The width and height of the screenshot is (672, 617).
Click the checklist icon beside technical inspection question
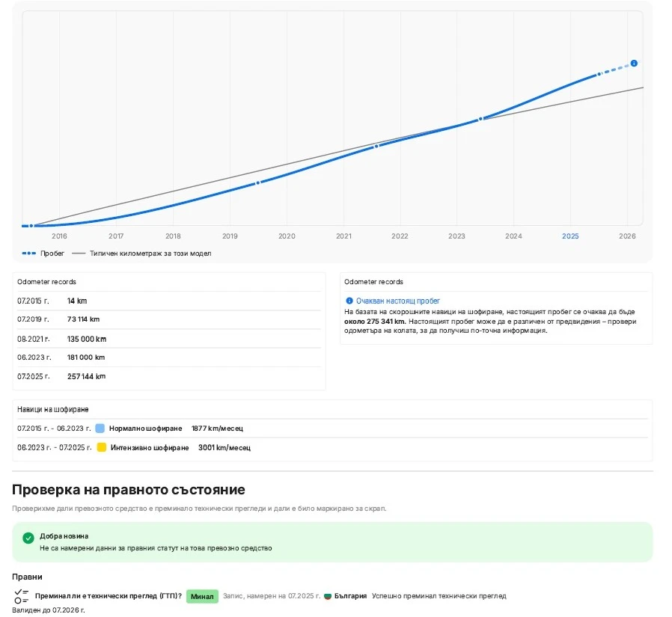tap(22, 596)
